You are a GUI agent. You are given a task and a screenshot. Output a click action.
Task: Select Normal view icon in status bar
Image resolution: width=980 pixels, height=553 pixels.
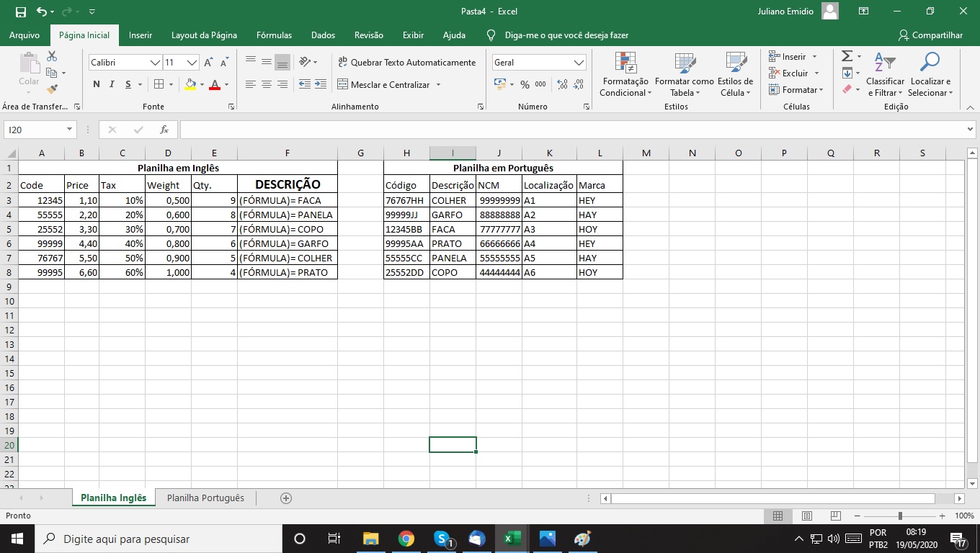point(778,516)
